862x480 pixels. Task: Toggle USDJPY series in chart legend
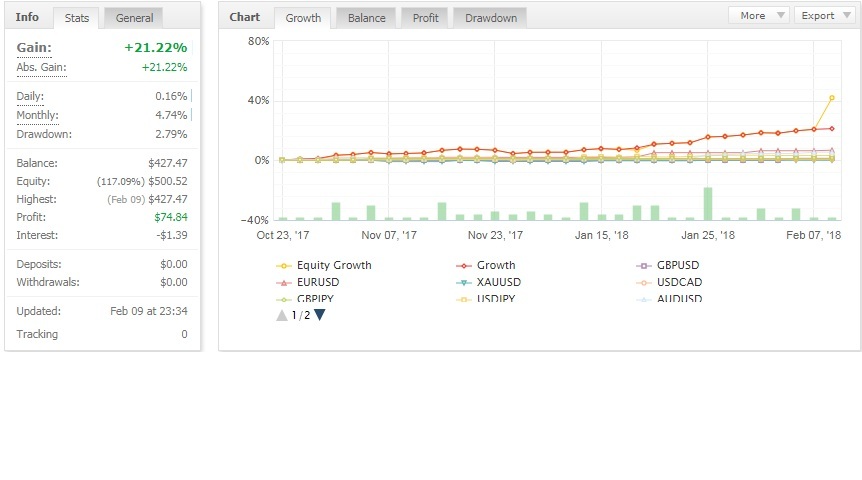486,299
